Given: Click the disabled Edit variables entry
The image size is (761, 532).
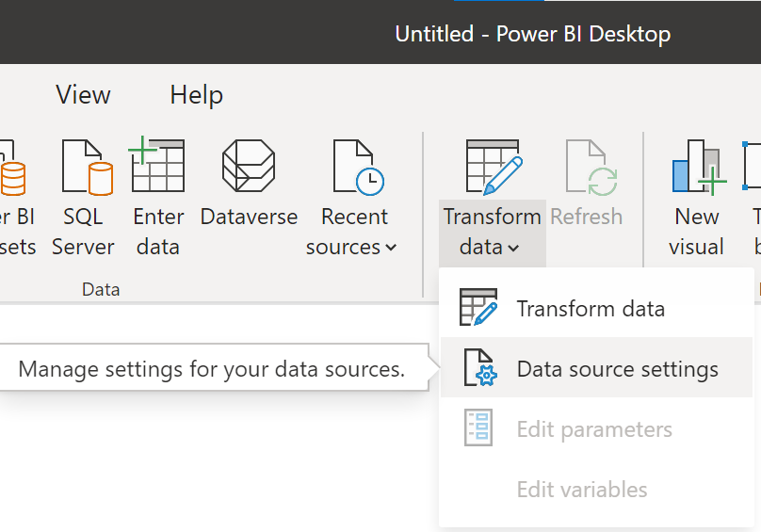Looking at the screenshot, I should tap(596, 489).
